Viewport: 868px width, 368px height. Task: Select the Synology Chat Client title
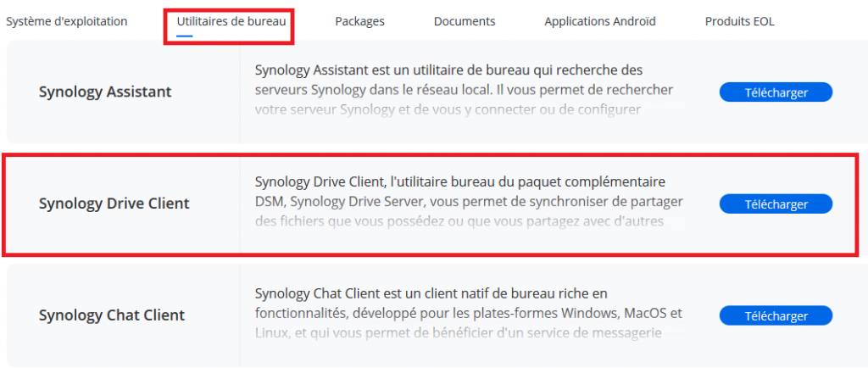pyautogui.click(x=112, y=315)
